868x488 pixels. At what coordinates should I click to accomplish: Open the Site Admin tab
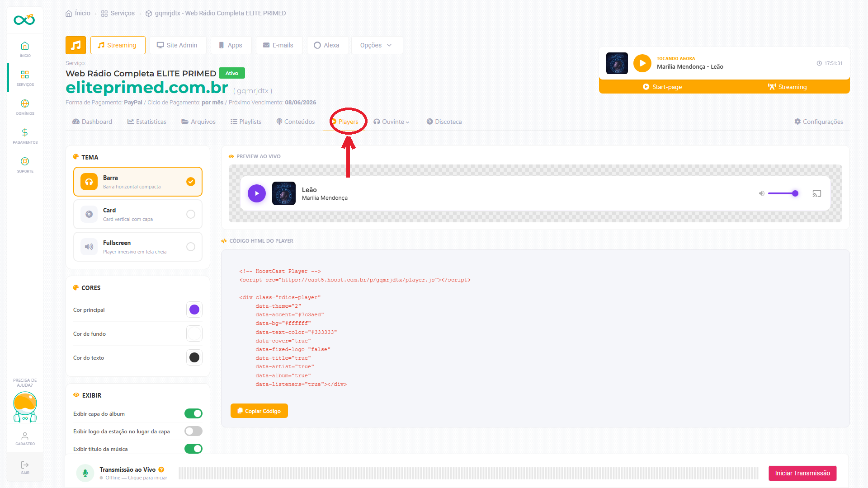177,45
